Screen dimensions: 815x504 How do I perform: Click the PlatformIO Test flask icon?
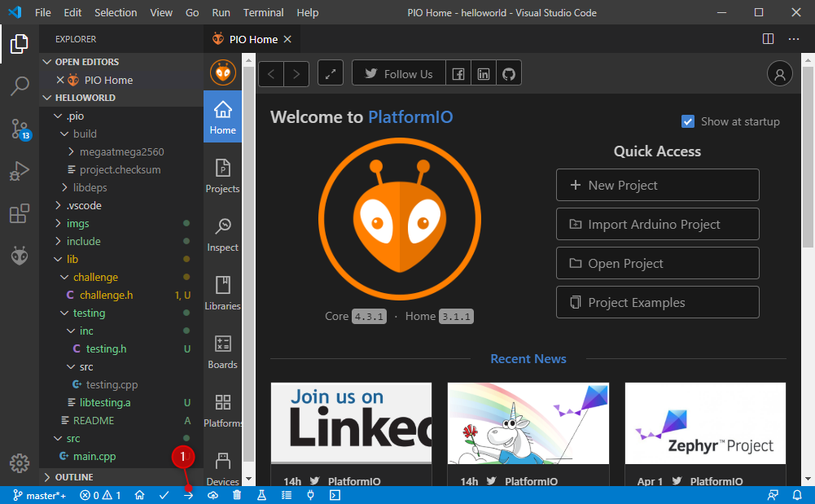261,495
